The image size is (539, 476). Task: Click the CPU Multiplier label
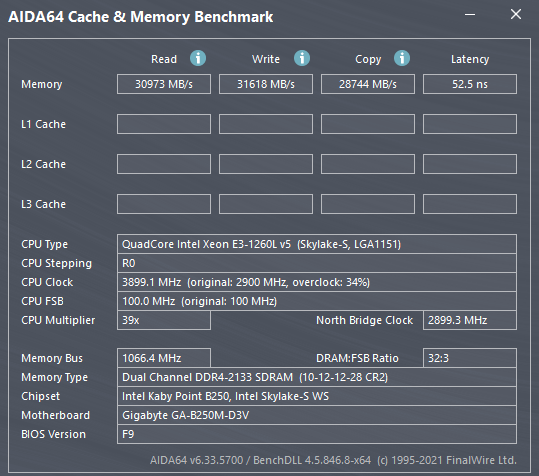[x=58, y=320]
